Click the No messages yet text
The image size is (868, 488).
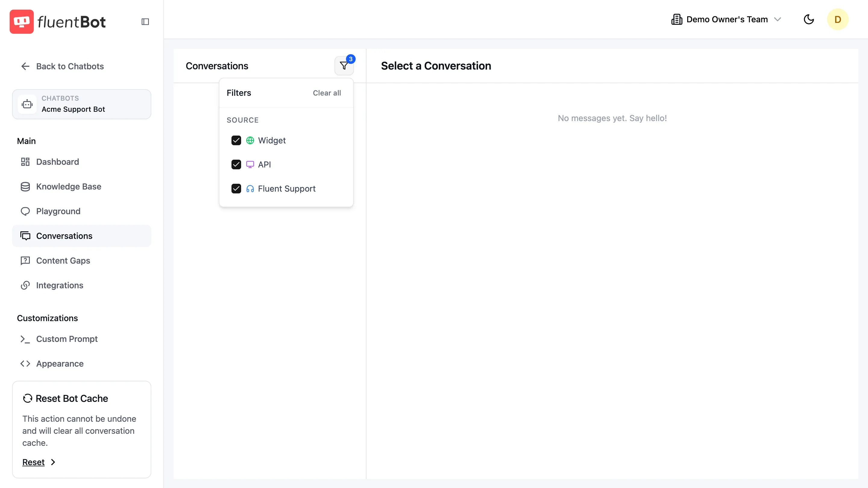[612, 118]
